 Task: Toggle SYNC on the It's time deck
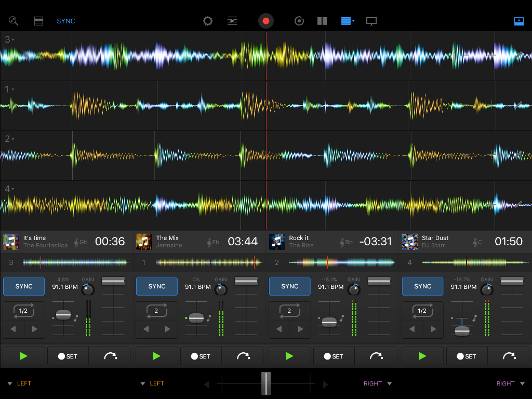(24, 286)
